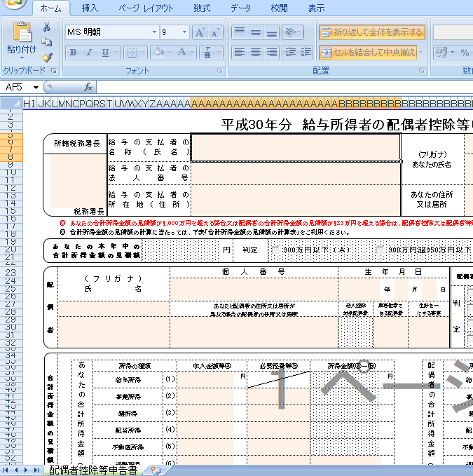Go to last sheet navigation arrow

(36, 470)
